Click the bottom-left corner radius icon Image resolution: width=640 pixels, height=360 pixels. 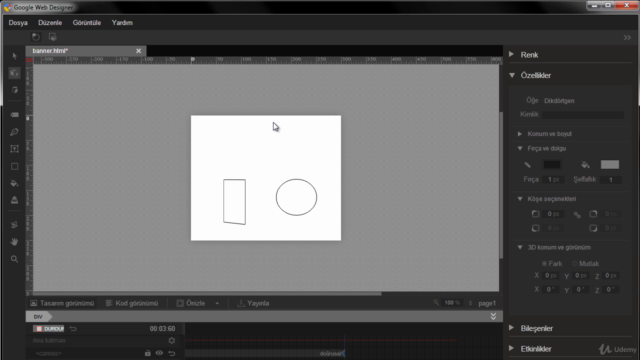coord(536,228)
